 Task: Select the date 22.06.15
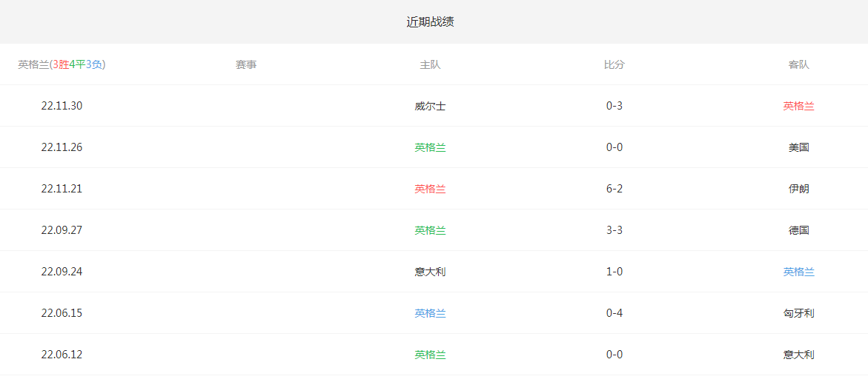(62, 313)
